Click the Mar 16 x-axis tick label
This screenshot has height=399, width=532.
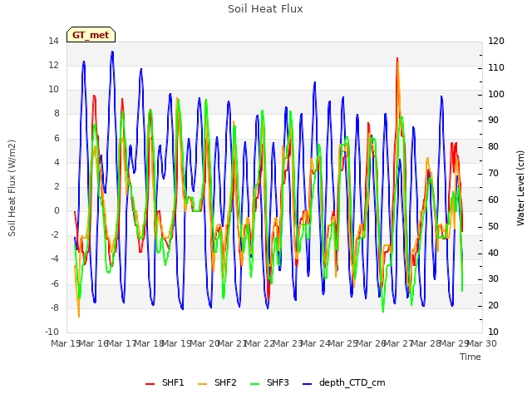[x=94, y=343]
